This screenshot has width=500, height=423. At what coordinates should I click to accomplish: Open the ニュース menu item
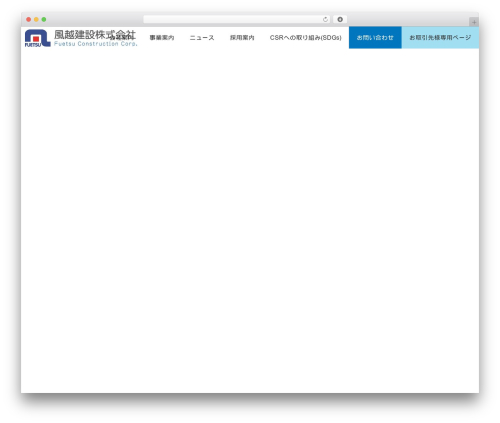click(x=202, y=38)
